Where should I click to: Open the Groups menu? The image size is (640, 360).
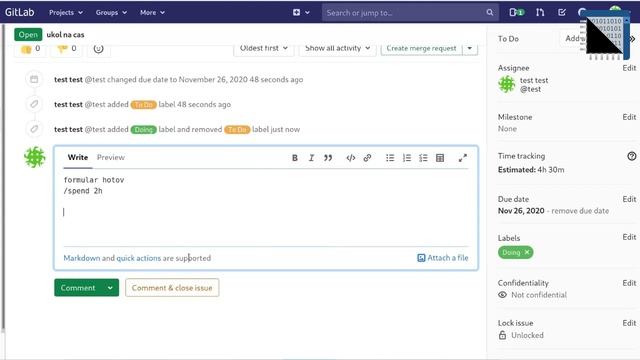(x=111, y=13)
